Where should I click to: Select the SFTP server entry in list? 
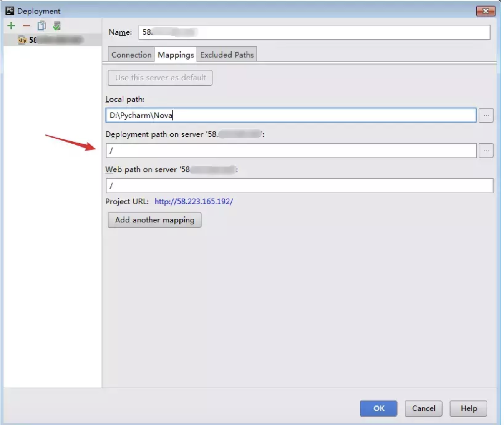(53, 40)
